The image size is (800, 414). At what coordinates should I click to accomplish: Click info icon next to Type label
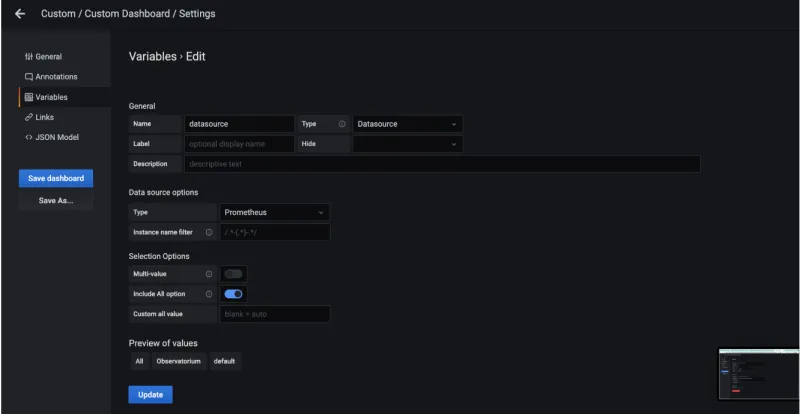coord(342,124)
